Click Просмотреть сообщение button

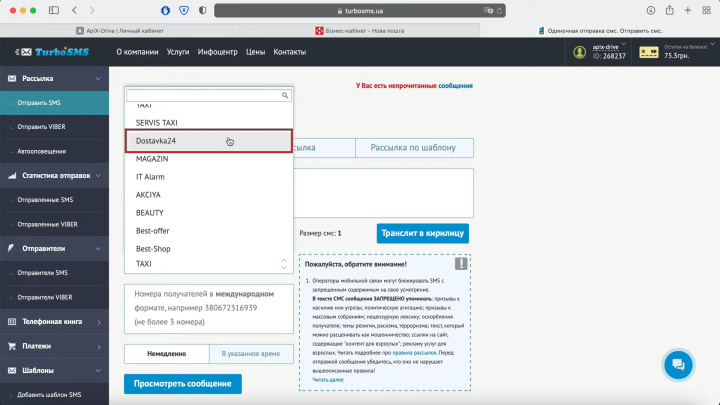(x=183, y=383)
